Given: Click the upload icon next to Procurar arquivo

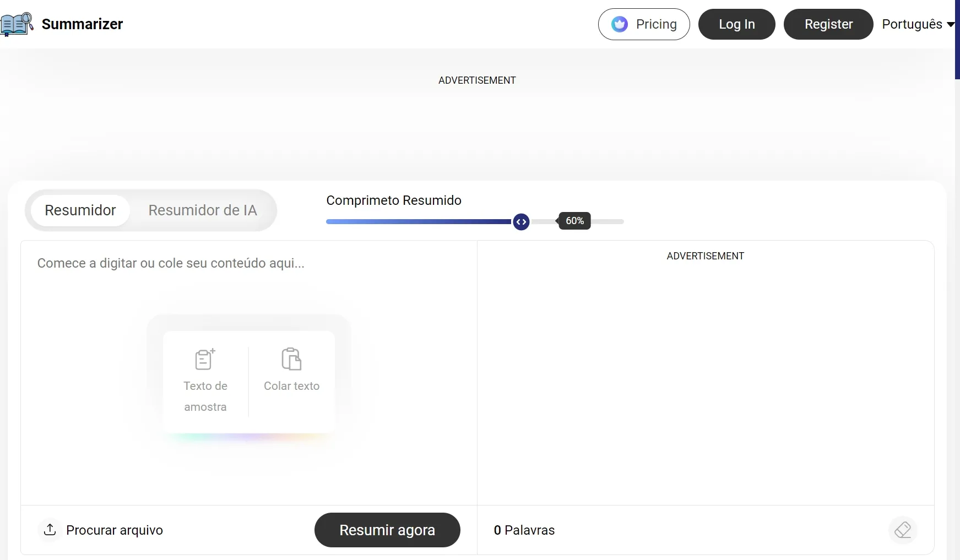Looking at the screenshot, I should click(50, 529).
